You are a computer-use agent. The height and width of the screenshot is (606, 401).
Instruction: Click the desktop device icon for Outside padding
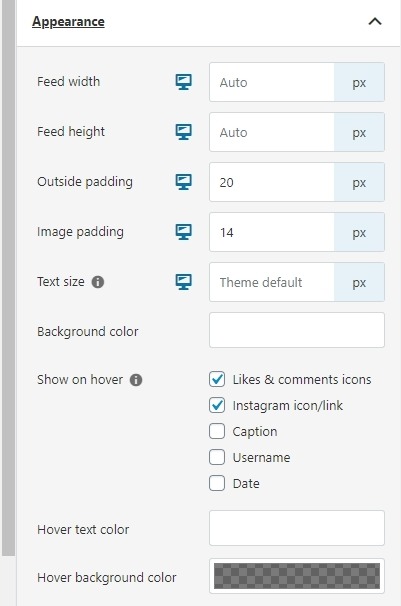pos(184,182)
